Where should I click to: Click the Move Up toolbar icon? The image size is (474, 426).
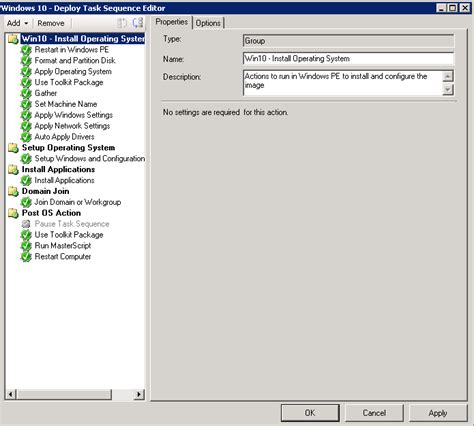(122, 23)
